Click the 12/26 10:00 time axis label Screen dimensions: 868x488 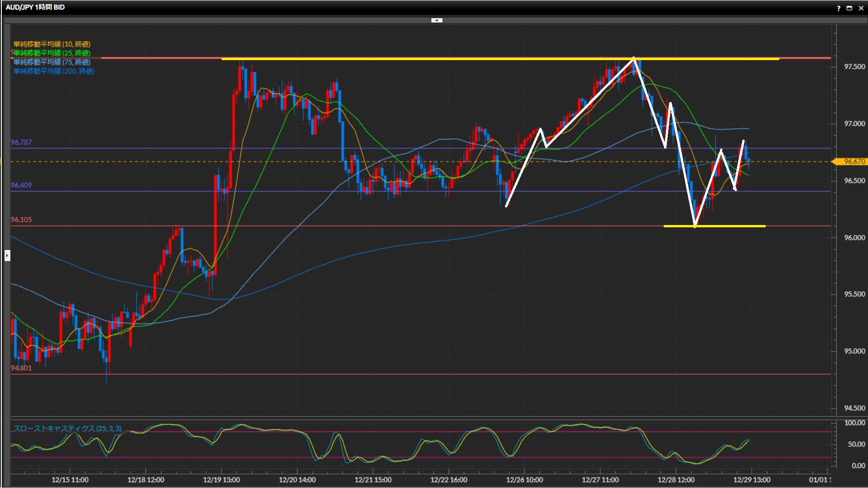click(524, 480)
